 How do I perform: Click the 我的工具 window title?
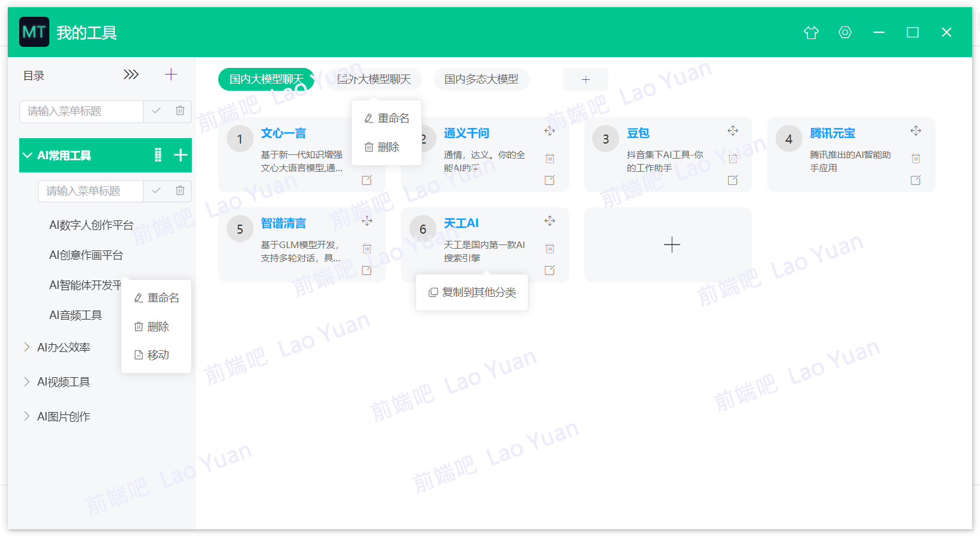point(87,32)
